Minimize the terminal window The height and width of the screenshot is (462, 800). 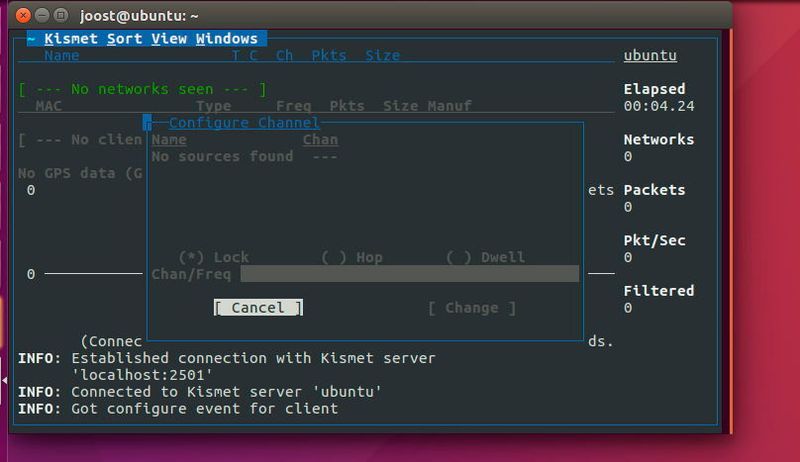(42, 15)
